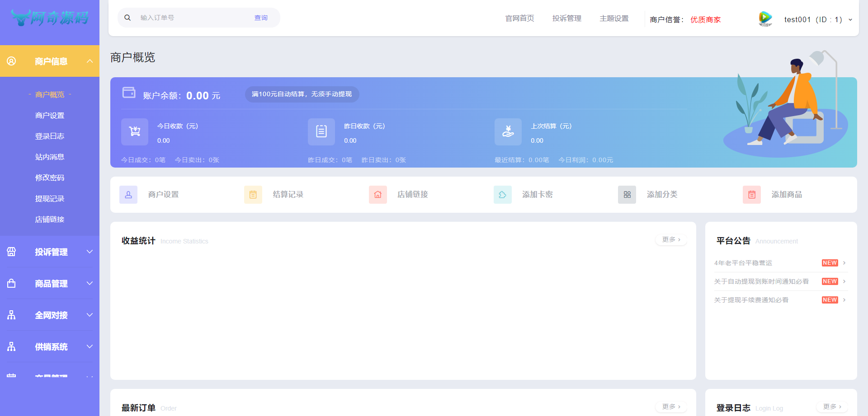Image resolution: width=868 pixels, height=416 pixels.
Task: Open 更多 link in 收益统计 panel
Action: (x=670, y=239)
